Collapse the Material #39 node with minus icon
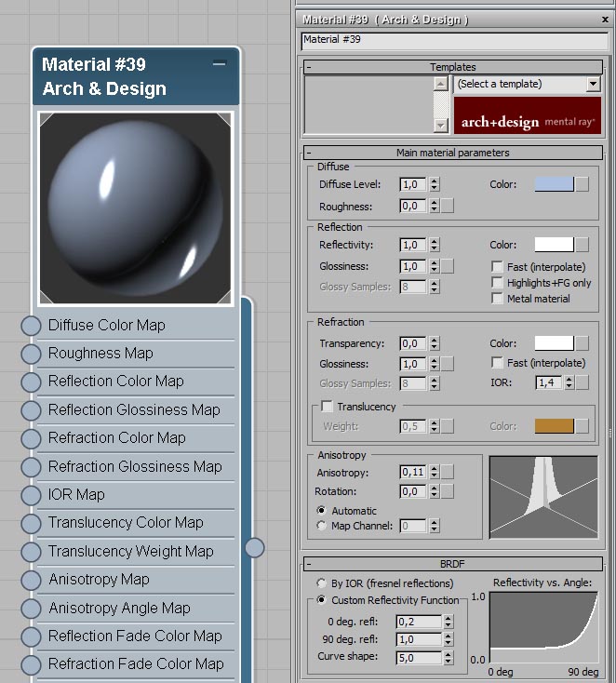Screen dimensions: 616x683 220,64
